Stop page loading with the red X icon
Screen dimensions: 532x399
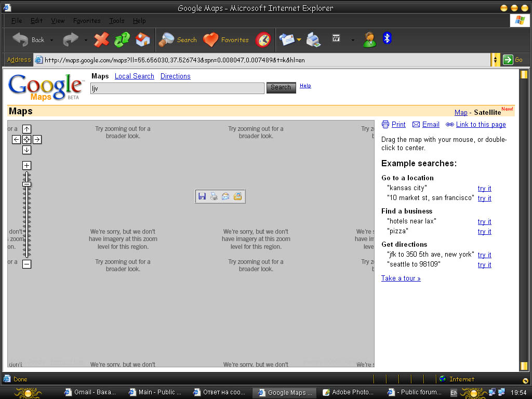(x=101, y=39)
